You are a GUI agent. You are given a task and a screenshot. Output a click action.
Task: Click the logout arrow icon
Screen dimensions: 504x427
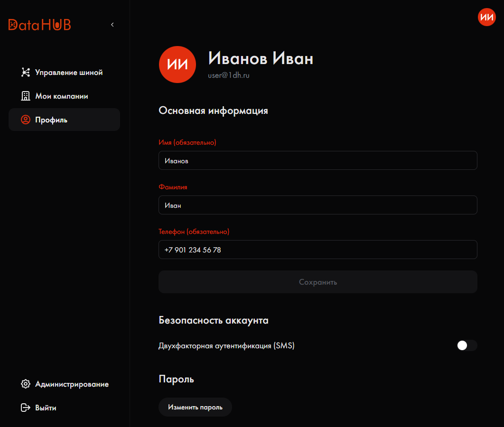click(26, 408)
